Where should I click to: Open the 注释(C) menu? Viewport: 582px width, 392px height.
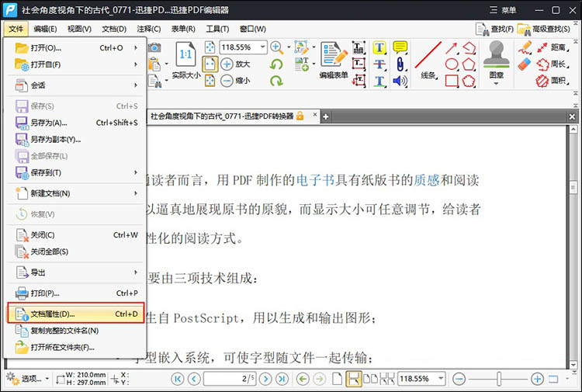(149, 29)
